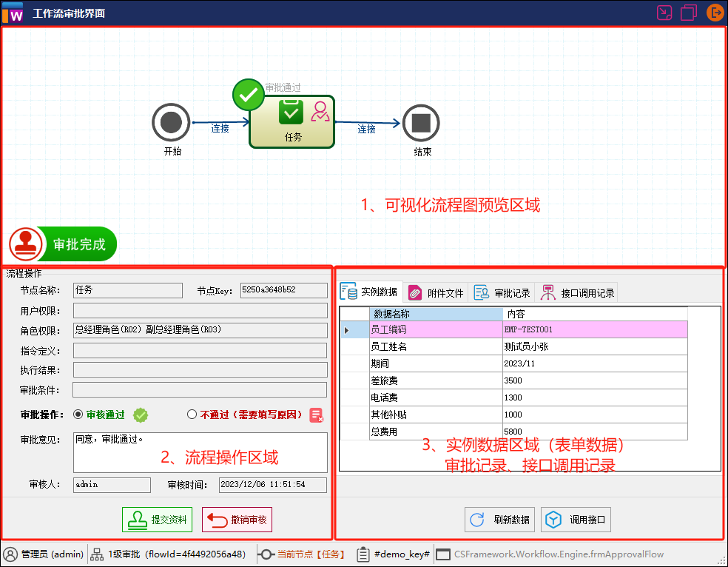Switch to the 实例数据 tab
Image resolution: width=728 pixels, height=567 pixels.
coord(370,292)
